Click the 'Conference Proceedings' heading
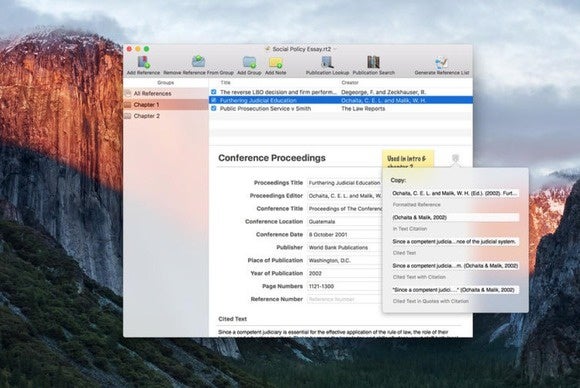The width and height of the screenshot is (580, 388). click(272, 158)
